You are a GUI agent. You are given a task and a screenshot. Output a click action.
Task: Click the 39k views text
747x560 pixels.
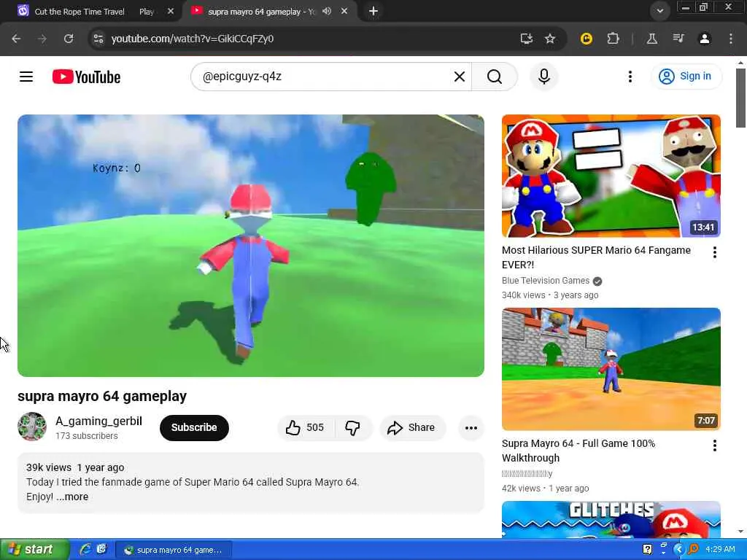click(49, 467)
